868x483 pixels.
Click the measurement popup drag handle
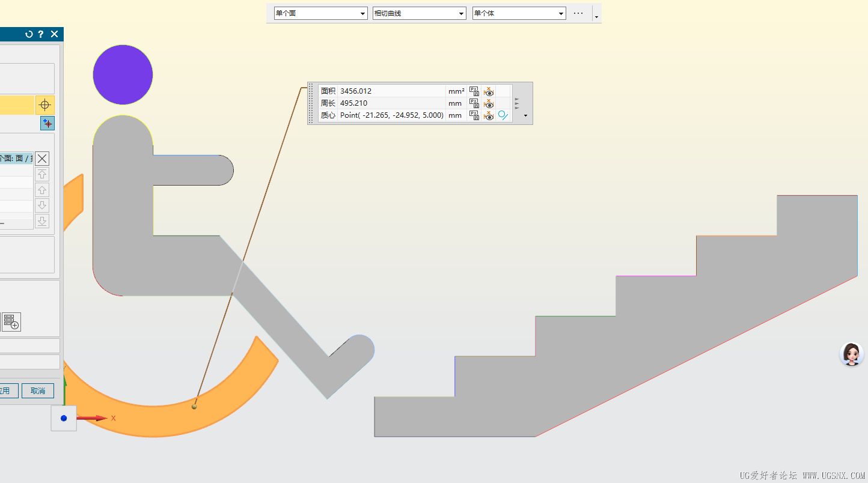pyautogui.click(x=311, y=103)
